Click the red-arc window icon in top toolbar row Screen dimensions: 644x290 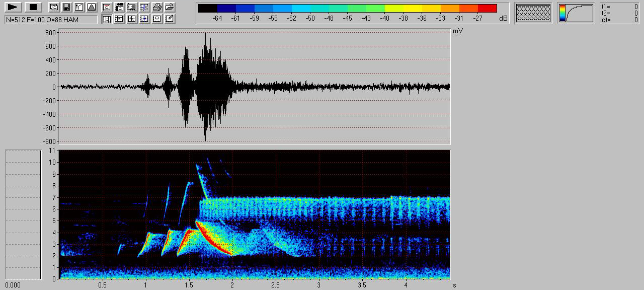tap(107, 7)
